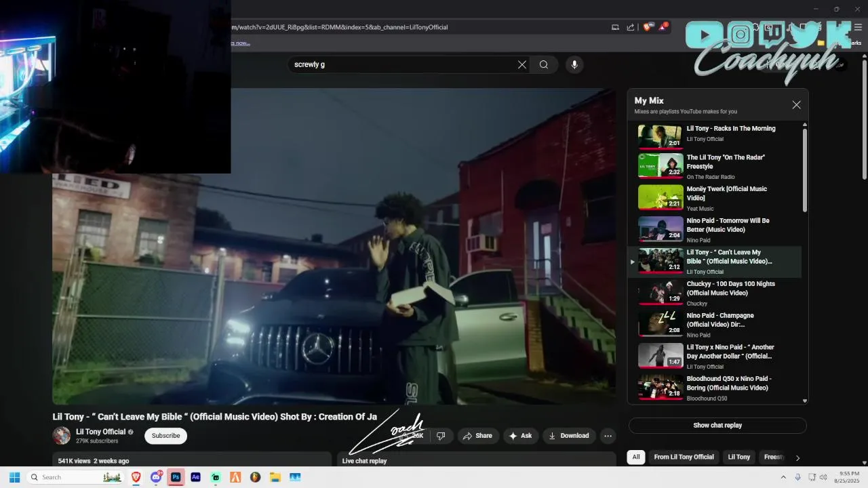
Task: Subscribe to Lil Tony Official
Action: [x=165, y=436]
